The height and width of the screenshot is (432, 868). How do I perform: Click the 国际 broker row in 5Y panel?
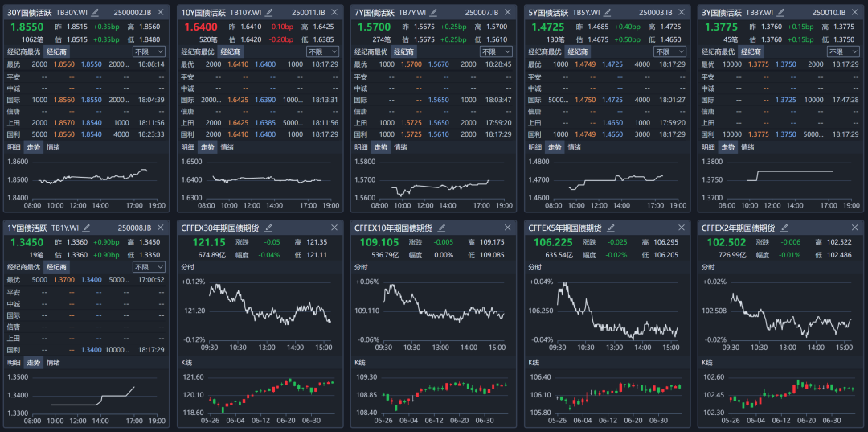pyautogui.click(x=607, y=100)
